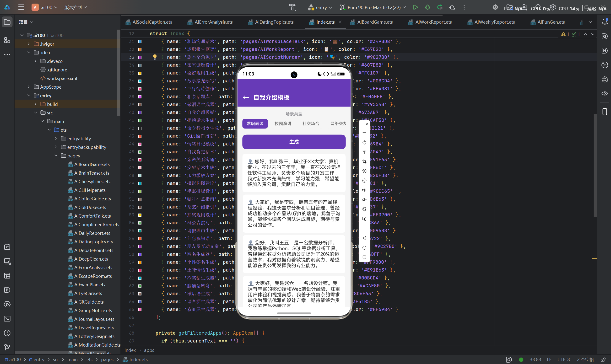Open the Git version control branch icon

pyautogui.click(x=7, y=347)
